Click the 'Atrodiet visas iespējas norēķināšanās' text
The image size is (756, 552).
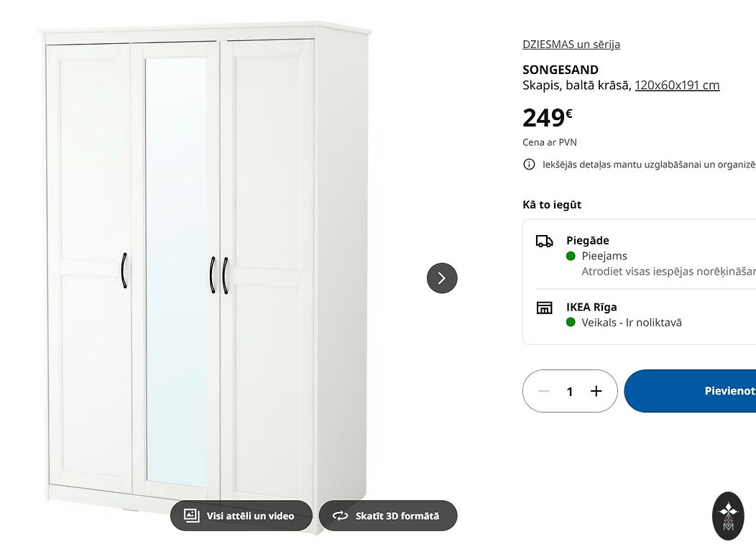[669, 272]
